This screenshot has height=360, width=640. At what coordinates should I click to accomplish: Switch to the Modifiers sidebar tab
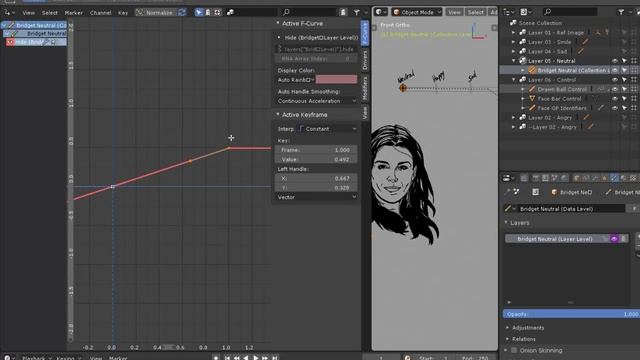tap(365, 88)
